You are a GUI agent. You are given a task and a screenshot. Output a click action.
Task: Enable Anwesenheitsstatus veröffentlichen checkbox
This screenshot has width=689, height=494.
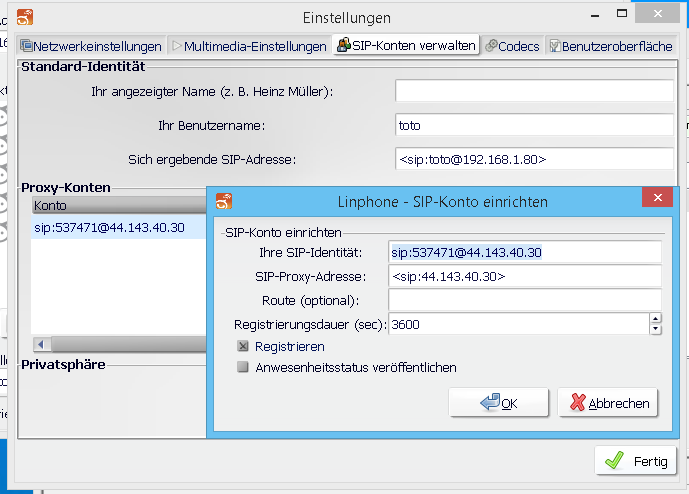(x=243, y=367)
